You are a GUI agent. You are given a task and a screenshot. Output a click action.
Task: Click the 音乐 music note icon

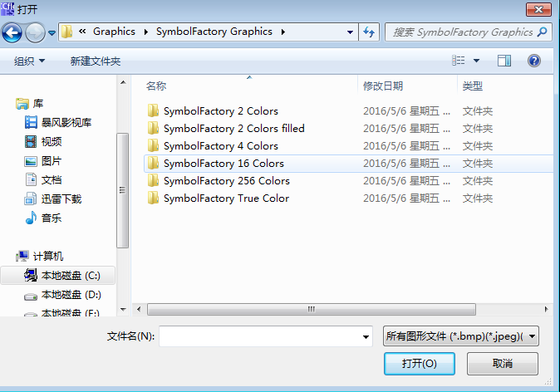(x=31, y=218)
